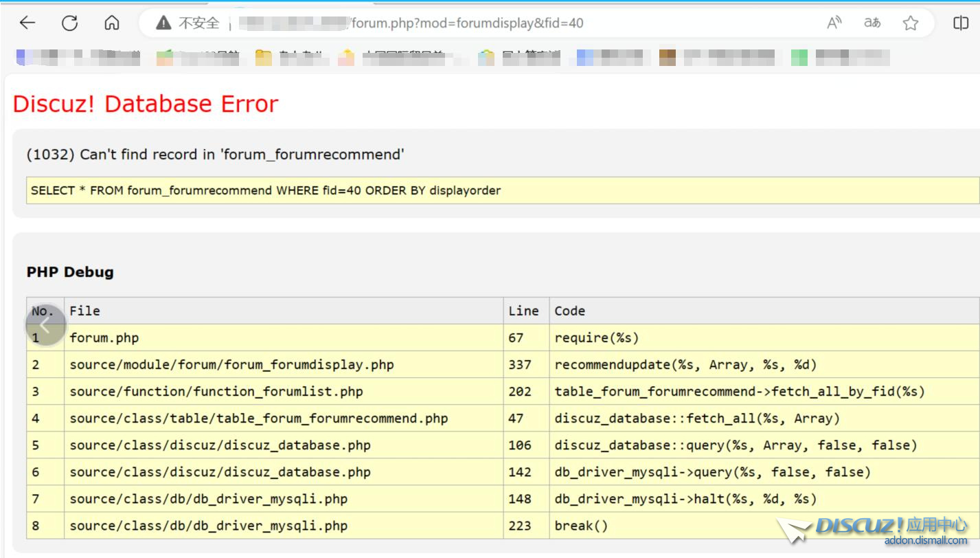This screenshot has width=980, height=558.
Task: Click line number 202 cell
Action: point(526,391)
